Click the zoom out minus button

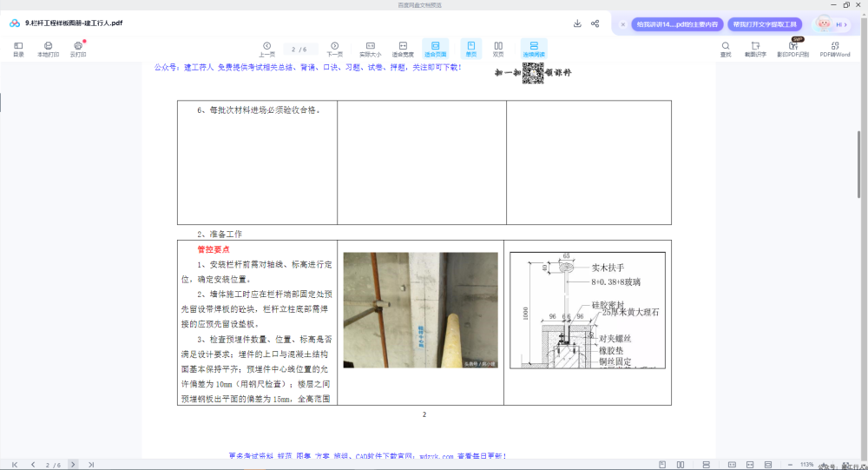pyautogui.click(x=790, y=465)
